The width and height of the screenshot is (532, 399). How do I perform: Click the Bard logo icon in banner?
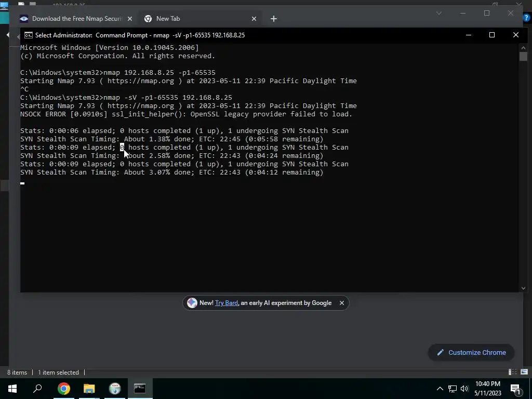click(192, 303)
